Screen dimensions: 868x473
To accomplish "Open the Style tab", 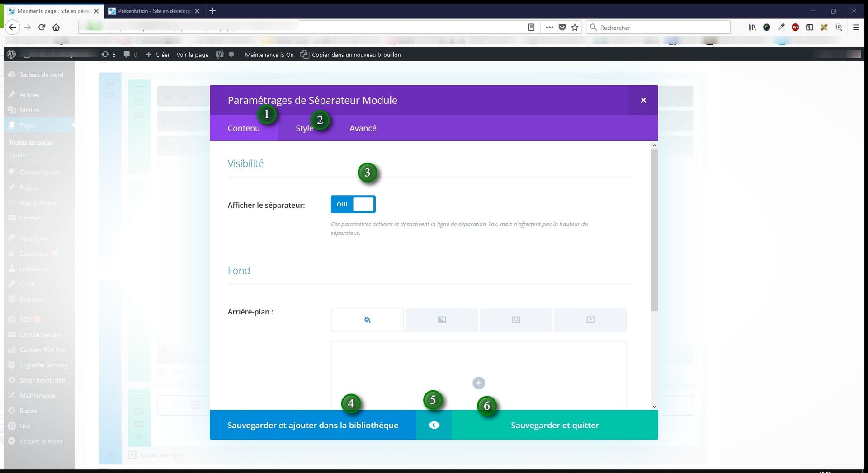I will (x=304, y=128).
